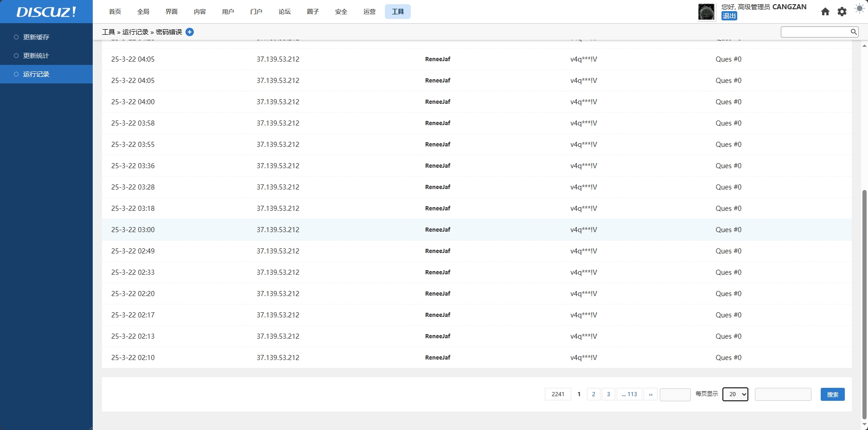Click the page number jump input field
Image resolution: width=868 pixels, height=430 pixels.
(675, 394)
